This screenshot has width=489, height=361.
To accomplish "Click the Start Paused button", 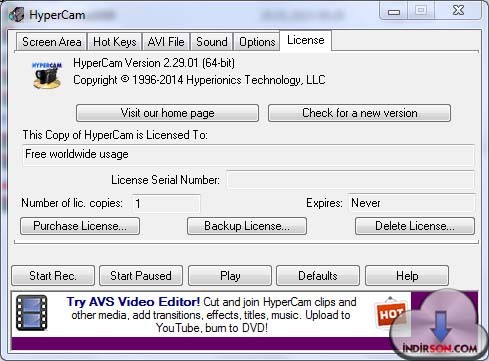I will (x=141, y=276).
